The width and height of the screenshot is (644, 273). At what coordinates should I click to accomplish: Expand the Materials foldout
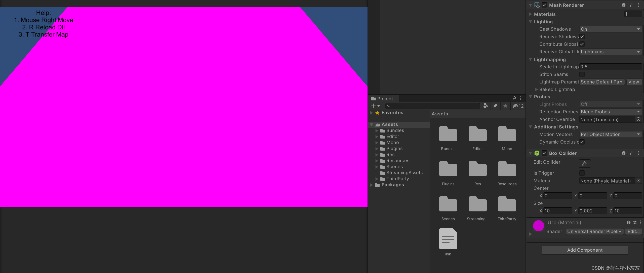pyautogui.click(x=531, y=14)
